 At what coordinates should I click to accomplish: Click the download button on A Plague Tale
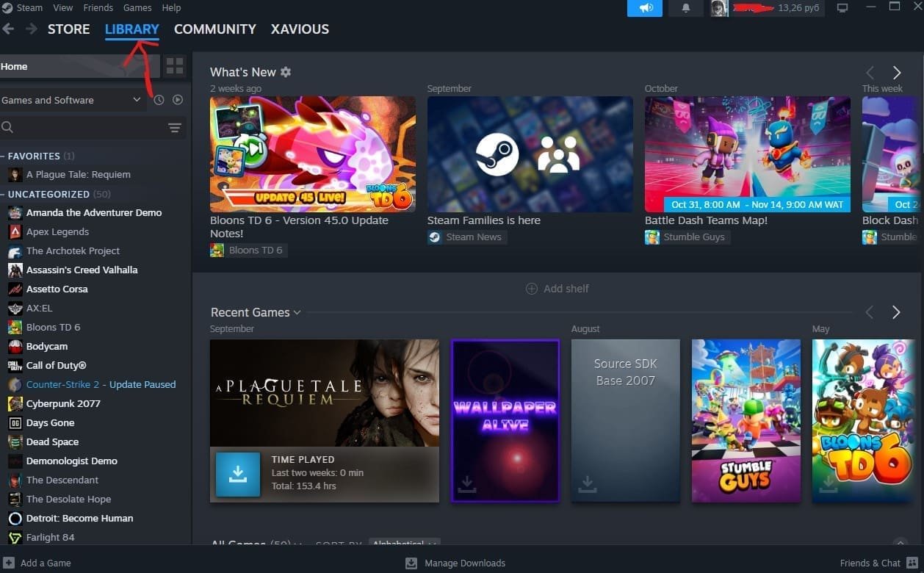(238, 475)
